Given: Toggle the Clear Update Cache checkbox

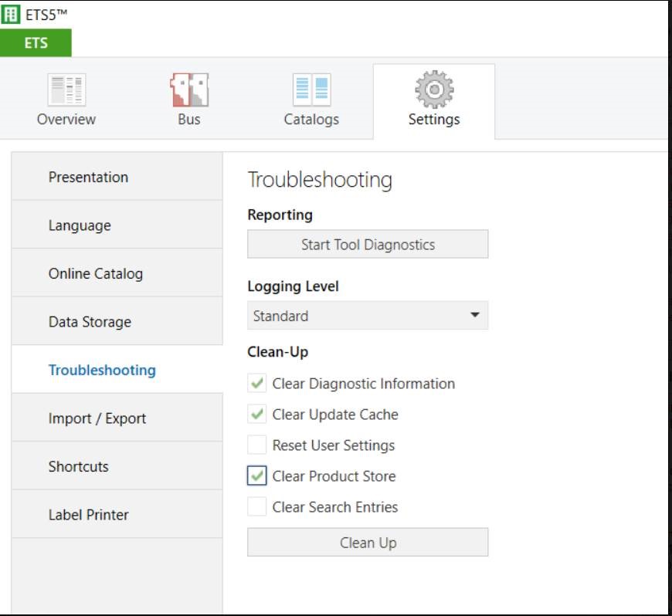Looking at the screenshot, I should 257,415.
